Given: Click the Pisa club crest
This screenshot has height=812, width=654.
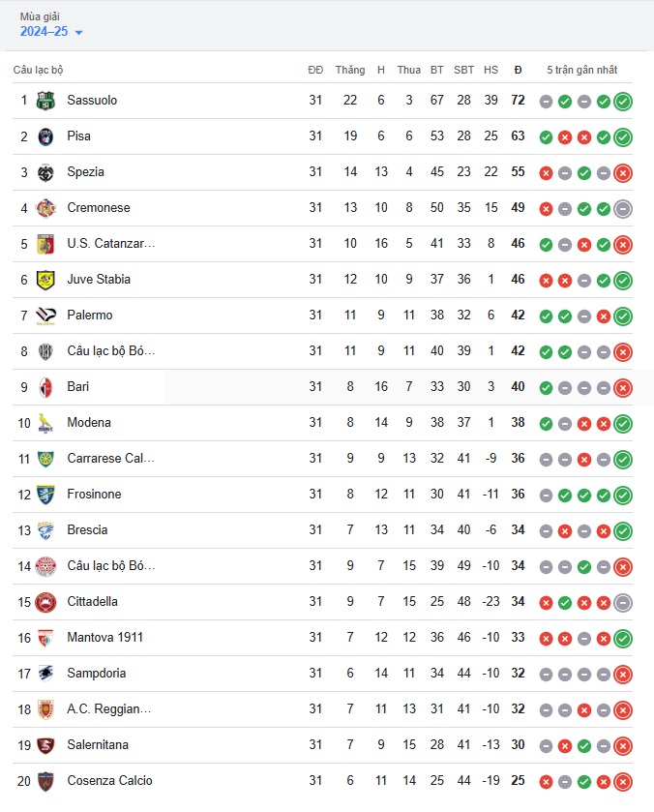Looking at the screenshot, I should tap(45, 136).
